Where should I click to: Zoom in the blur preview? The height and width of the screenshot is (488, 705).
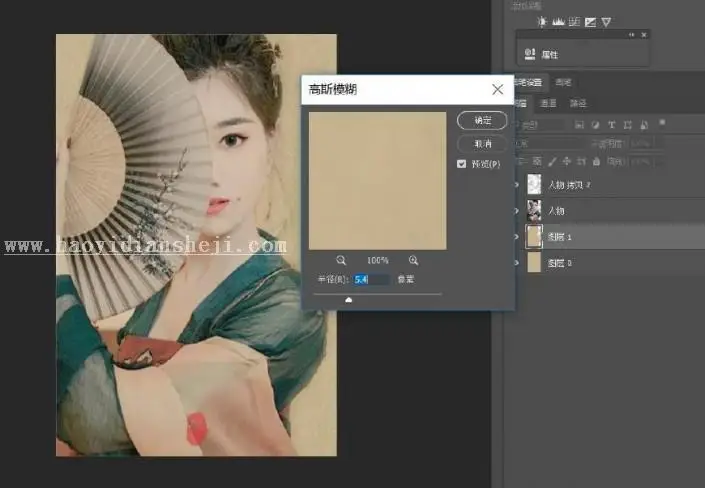point(414,260)
